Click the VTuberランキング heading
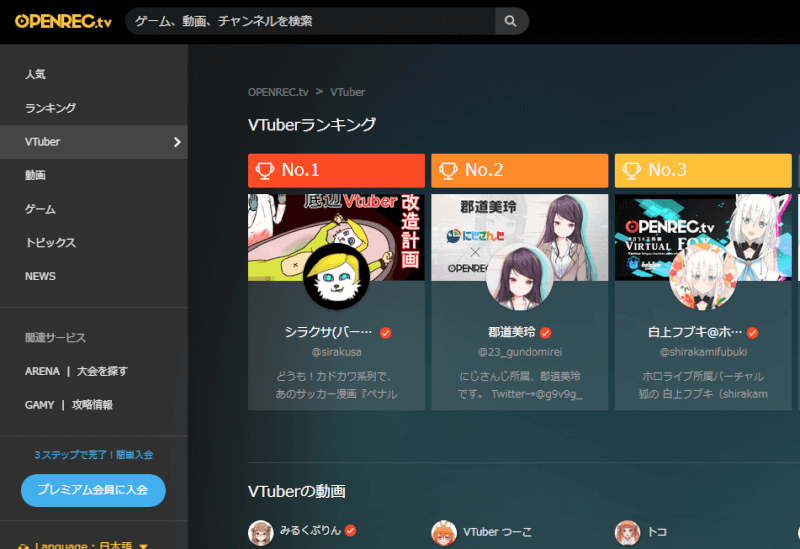The image size is (800, 549). pyautogui.click(x=312, y=125)
